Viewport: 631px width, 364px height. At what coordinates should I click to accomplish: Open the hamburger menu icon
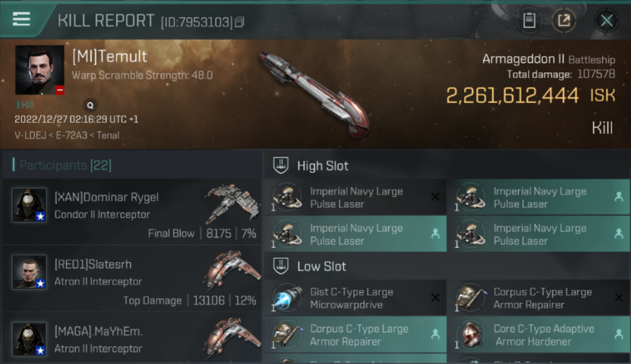point(21,19)
